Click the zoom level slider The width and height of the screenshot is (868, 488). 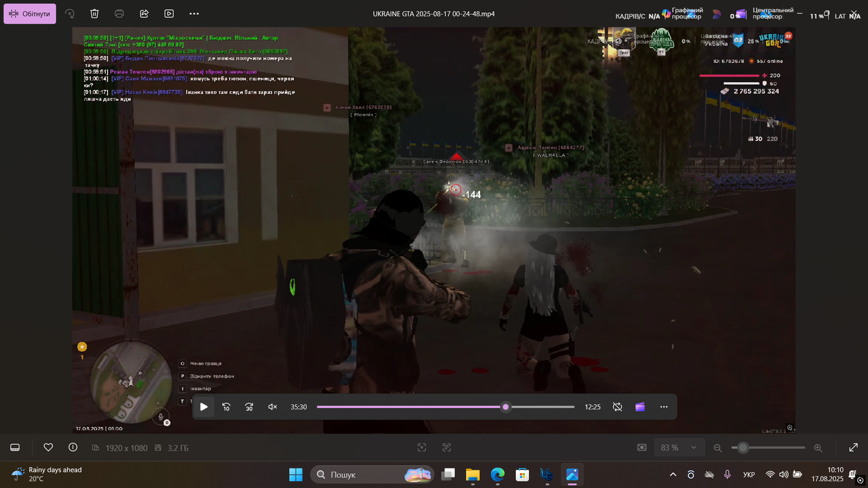point(768,447)
